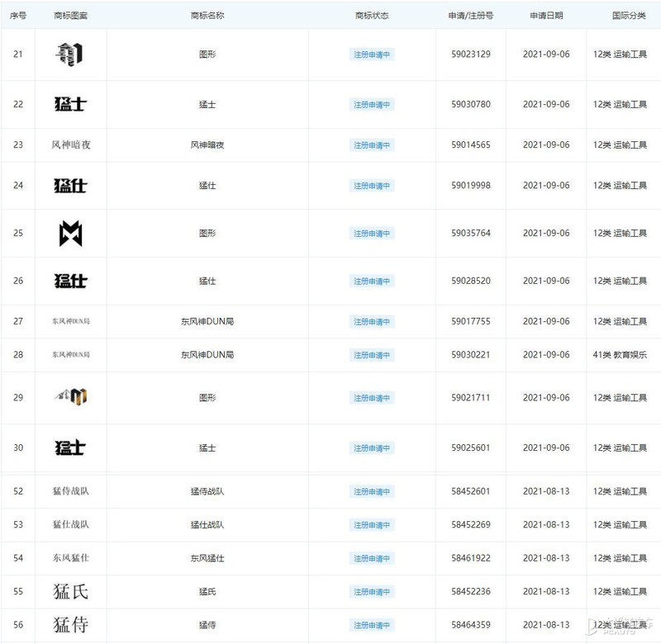
Task: Select registration number 59017755
Action: tap(471, 321)
